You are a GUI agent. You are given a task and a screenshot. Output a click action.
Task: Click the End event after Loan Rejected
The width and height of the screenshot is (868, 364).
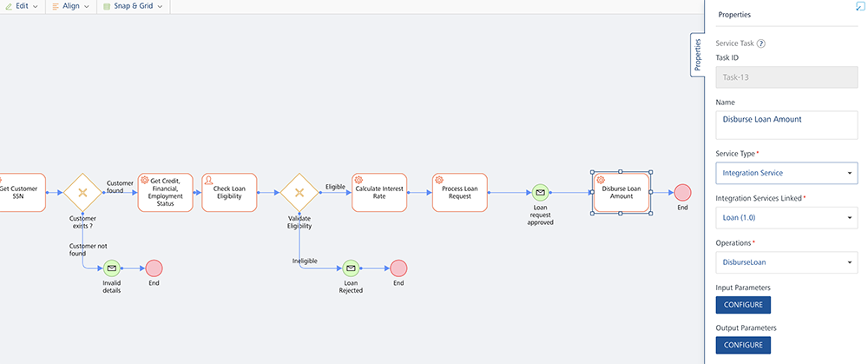398,268
